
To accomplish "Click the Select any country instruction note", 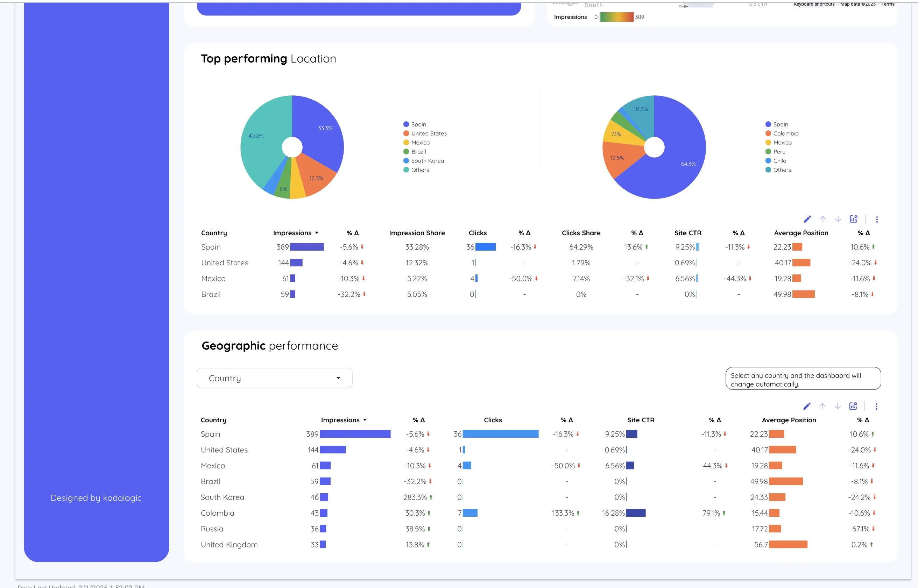I will pos(803,378).
